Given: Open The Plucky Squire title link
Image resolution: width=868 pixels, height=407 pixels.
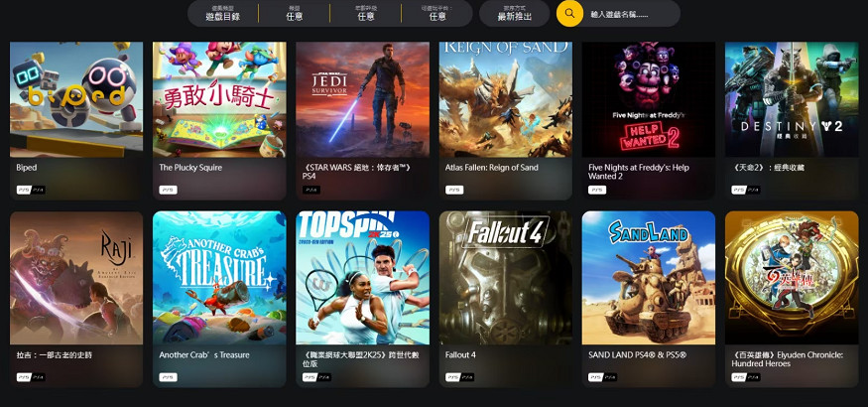Looking at the screenshot, I should (x=190, y=167).
